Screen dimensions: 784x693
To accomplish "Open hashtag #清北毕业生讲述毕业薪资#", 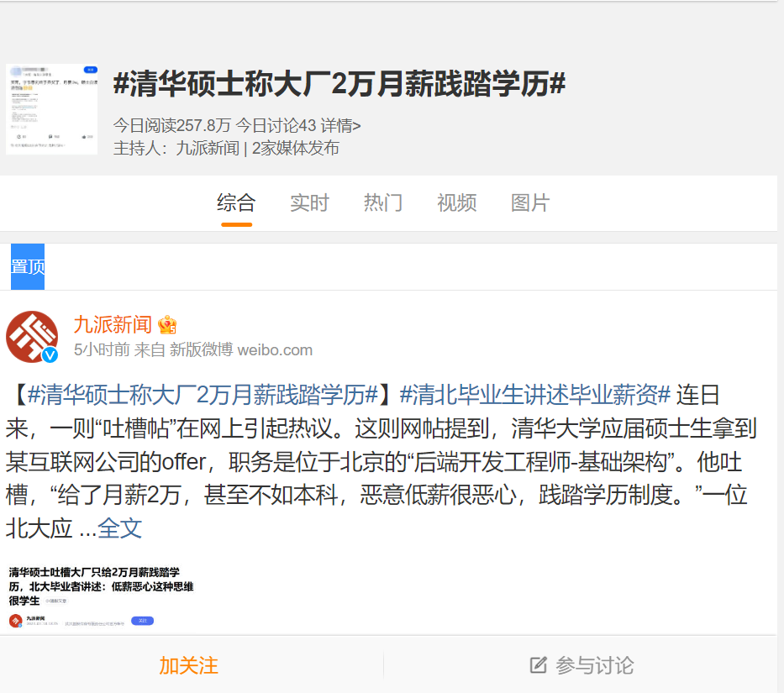I will coord(535,395).
